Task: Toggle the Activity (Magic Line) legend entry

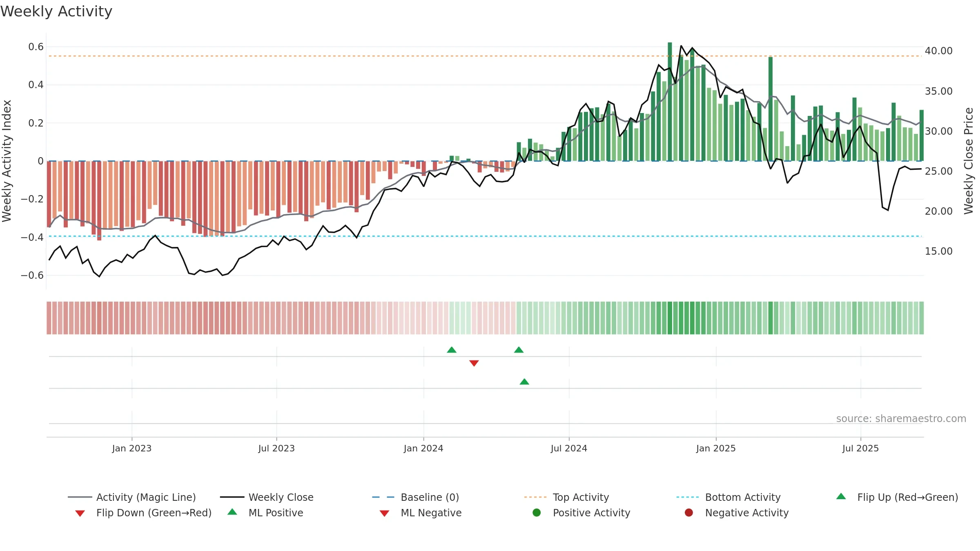Action: (x=132, y=497)
